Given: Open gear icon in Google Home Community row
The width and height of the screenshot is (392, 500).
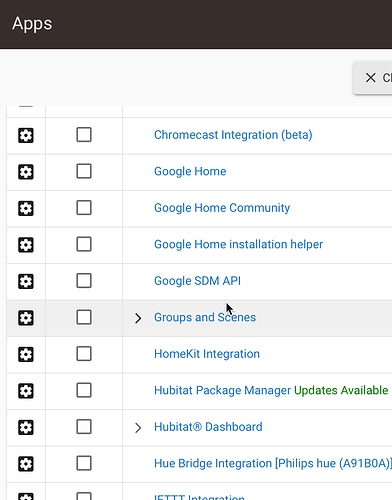Looking at the screenshot, I should (x=26, y=208).
